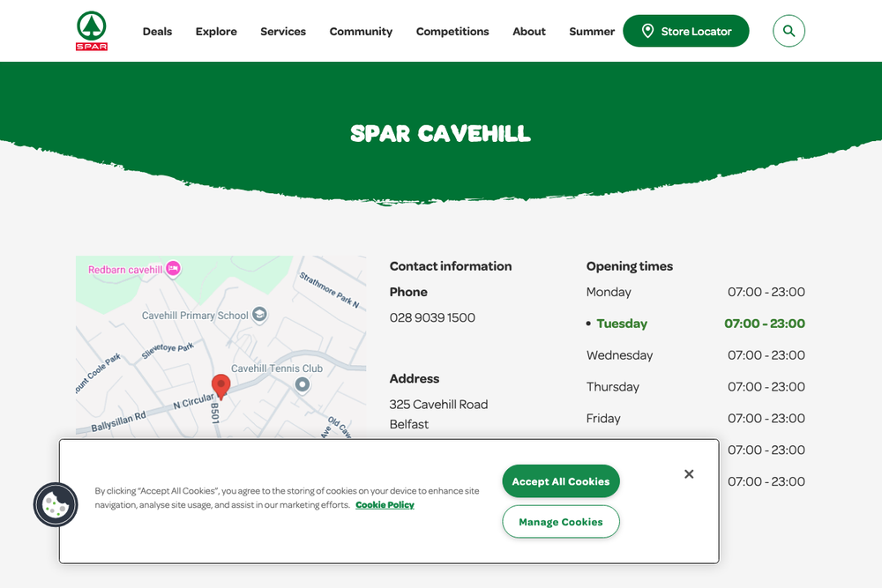Open the Community menu
Image resolution: width=882 pixels, height=588 pixels.
point(361,32)
